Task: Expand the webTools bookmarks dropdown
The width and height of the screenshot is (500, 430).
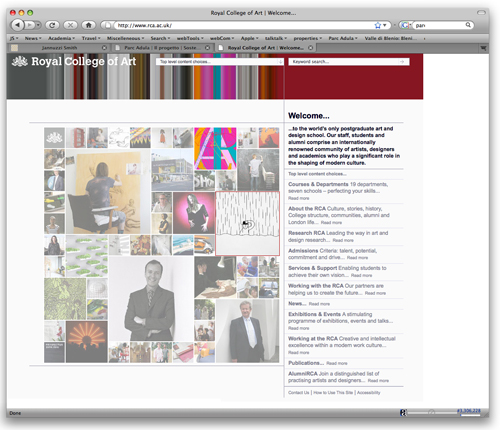Action: (x=190, y=38)
